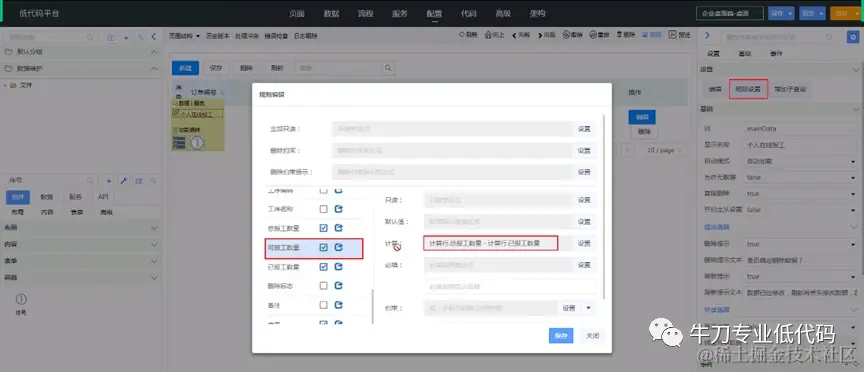The height and width of the screenshot is (372, 864).
Task: Open the 服务 top menu
Action: [x=399, y=14]
